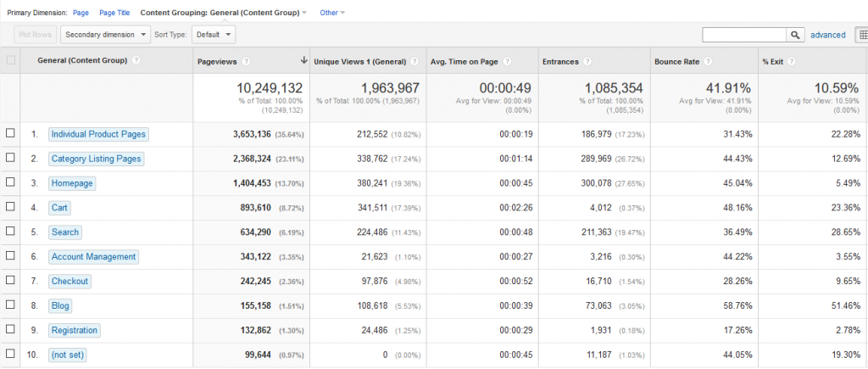Viewport: 868px width, 369px height.
Task: Switch primary dimension to Page Title
Action: (114, 12)
